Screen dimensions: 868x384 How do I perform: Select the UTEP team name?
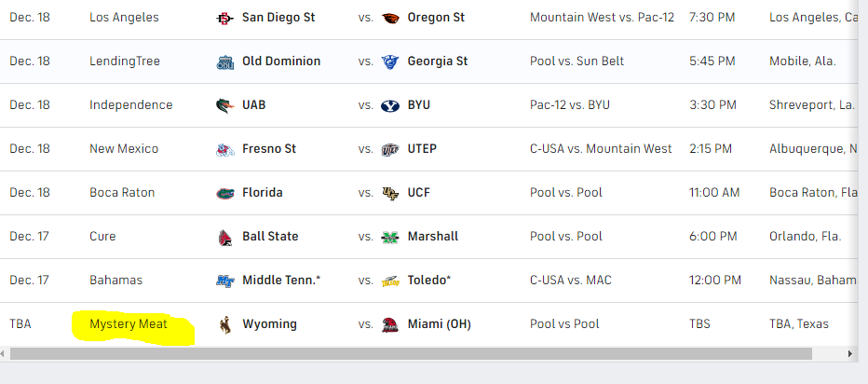tap(422, 148)
